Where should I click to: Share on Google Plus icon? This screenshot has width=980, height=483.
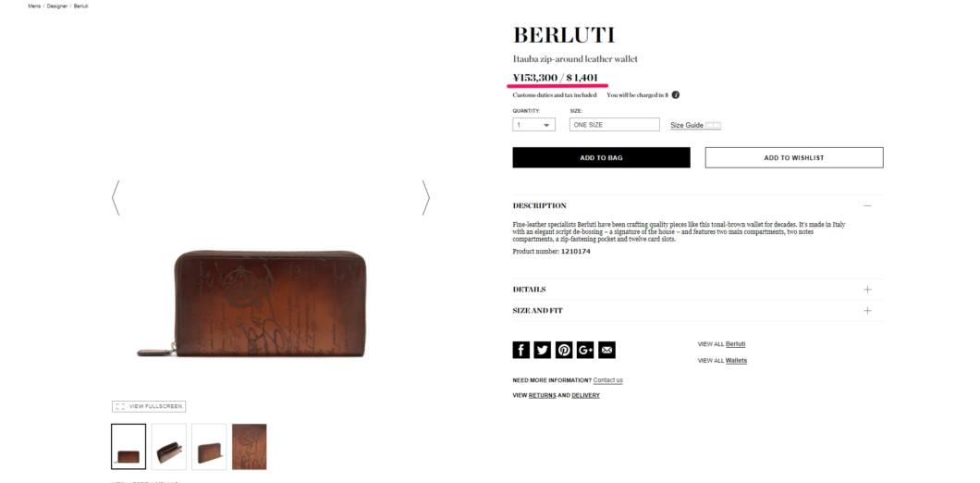click(x=585, y=350)
